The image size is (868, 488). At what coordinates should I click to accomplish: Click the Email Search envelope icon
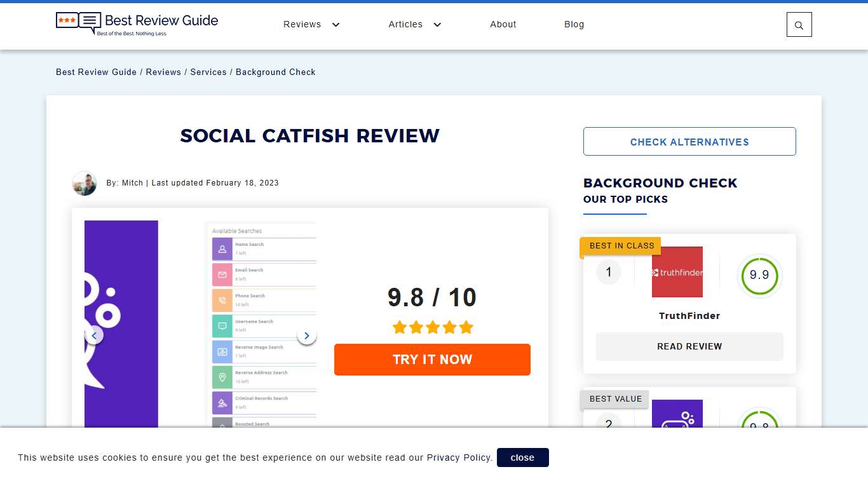coord(222,274)
